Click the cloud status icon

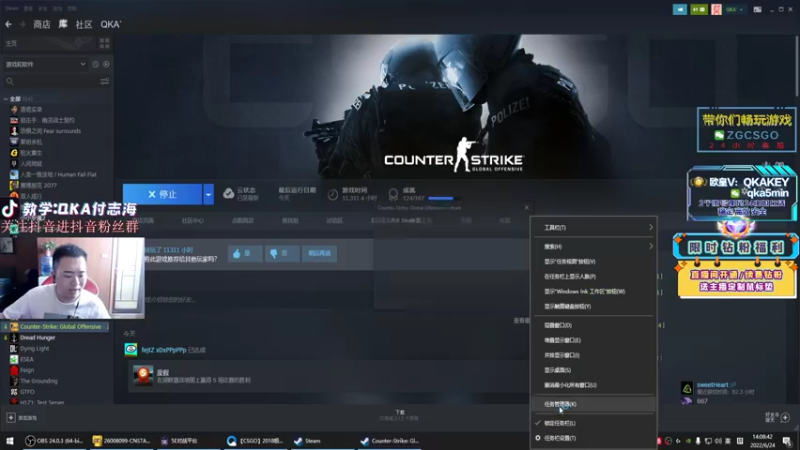(x=229, y=193)
